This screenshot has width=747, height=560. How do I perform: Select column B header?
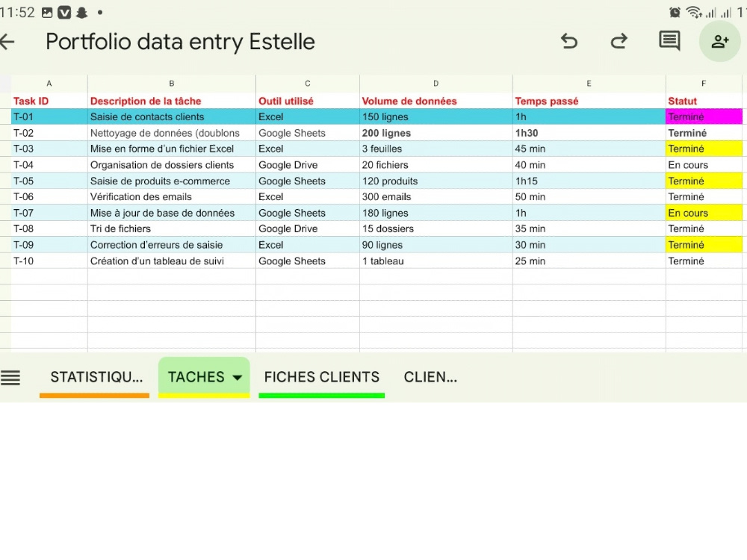coord(172,84)
